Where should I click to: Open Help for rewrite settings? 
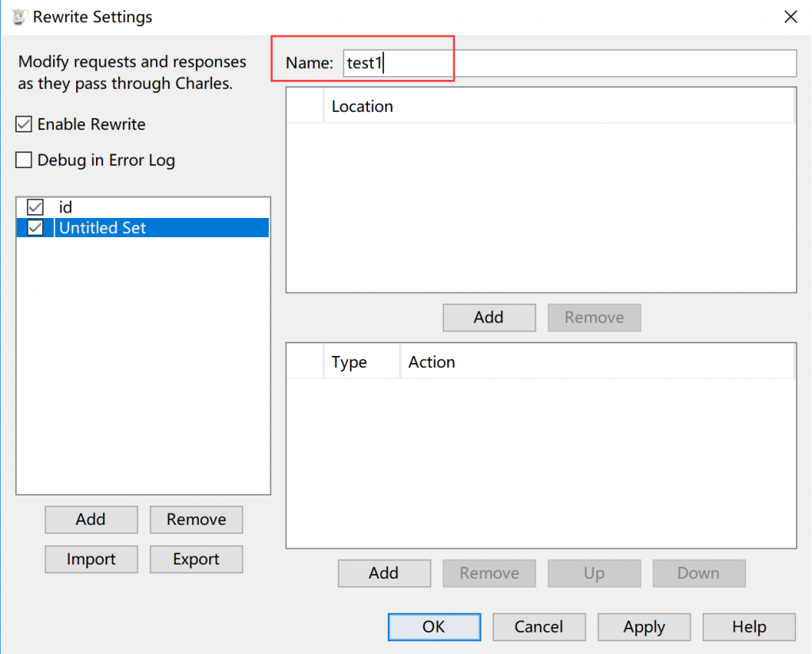[x=749, y=627]
